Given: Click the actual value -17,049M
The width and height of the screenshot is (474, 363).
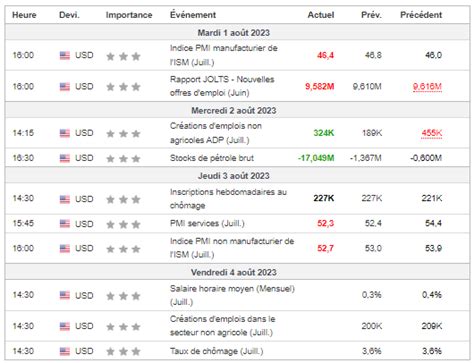Looking at the screenshot, I should click(x=316, y=158).
